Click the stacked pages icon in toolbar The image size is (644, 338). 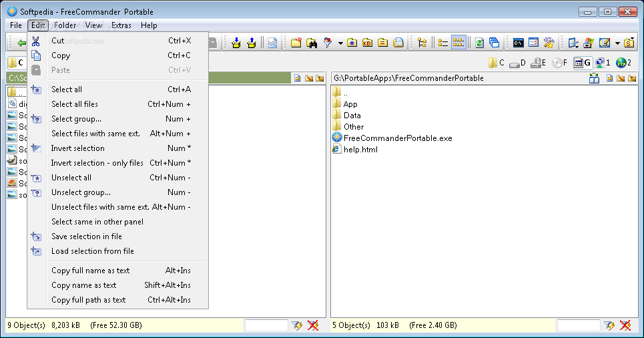(398, 42)
